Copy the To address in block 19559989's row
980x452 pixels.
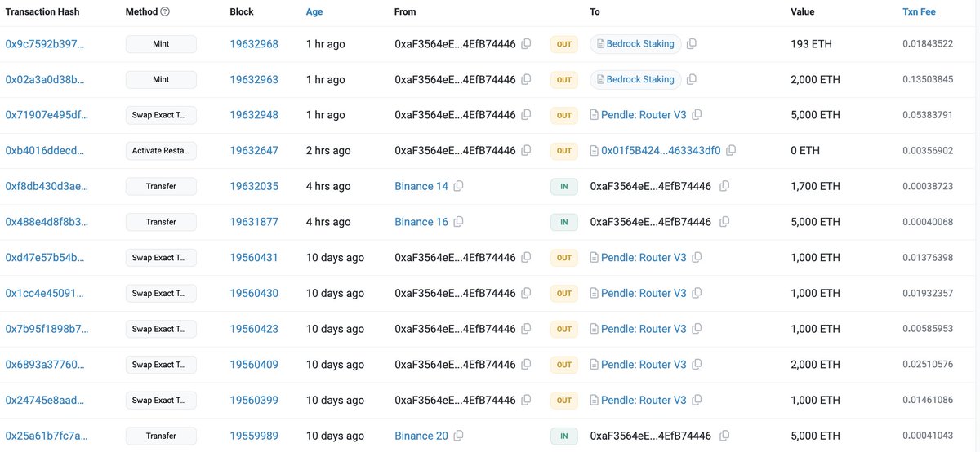point(724,436)
